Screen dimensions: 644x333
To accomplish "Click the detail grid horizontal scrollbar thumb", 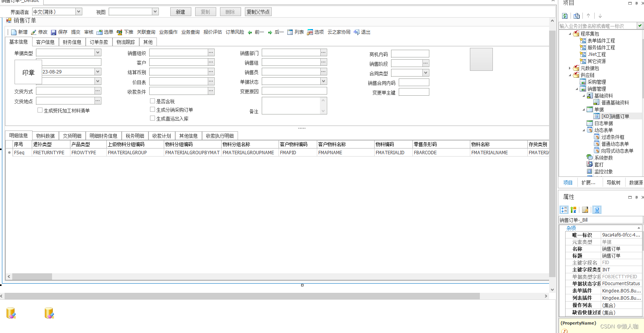I will click(32, 276).
